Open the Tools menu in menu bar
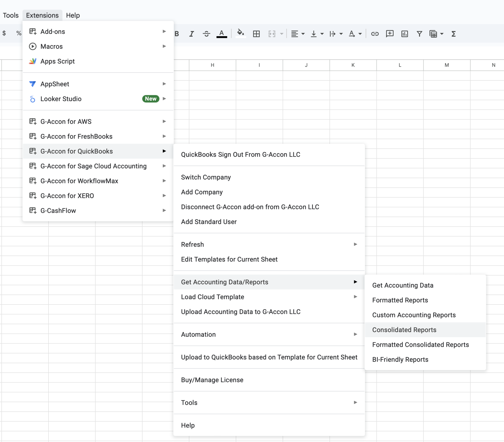Viewport: 504px width, 442px height. pyautogui.click(x=11, y=15)
